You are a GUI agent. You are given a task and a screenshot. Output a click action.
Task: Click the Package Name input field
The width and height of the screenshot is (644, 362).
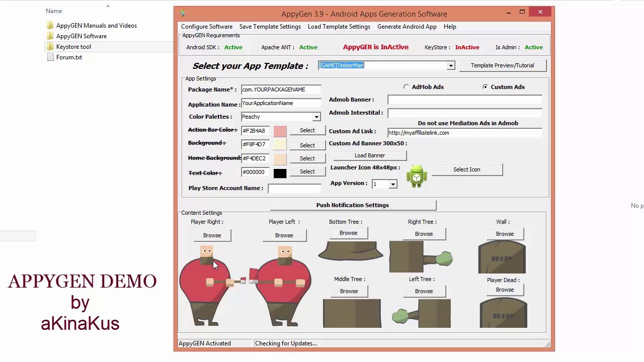pos(281,89)
